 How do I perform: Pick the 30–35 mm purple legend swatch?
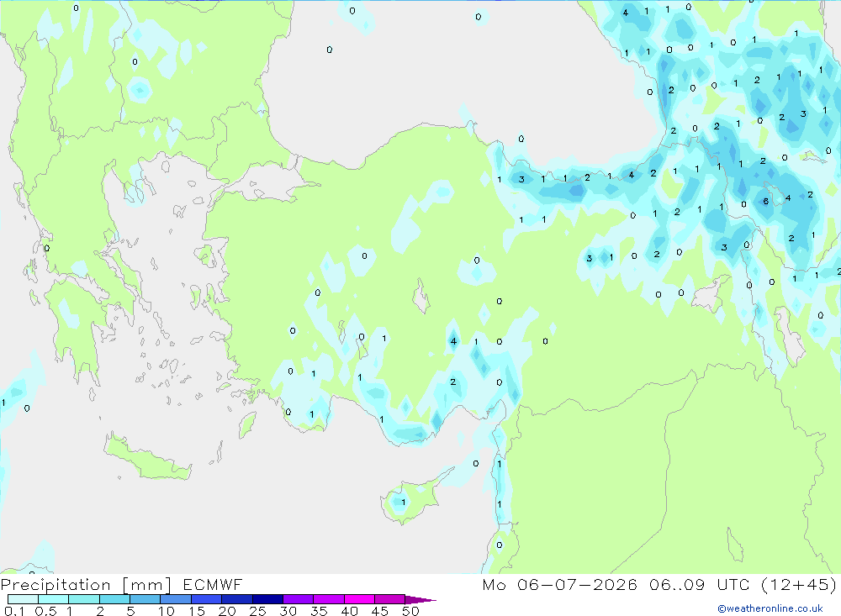point(299,599)
